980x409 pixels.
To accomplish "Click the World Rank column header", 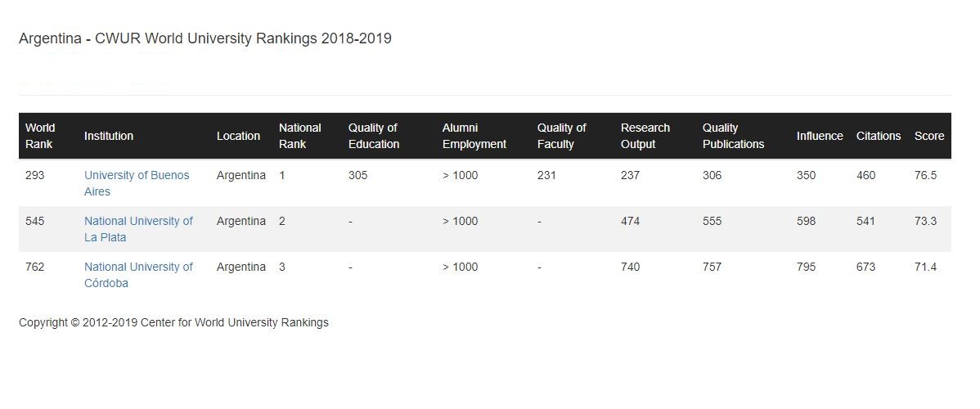I will click(40, 136).
